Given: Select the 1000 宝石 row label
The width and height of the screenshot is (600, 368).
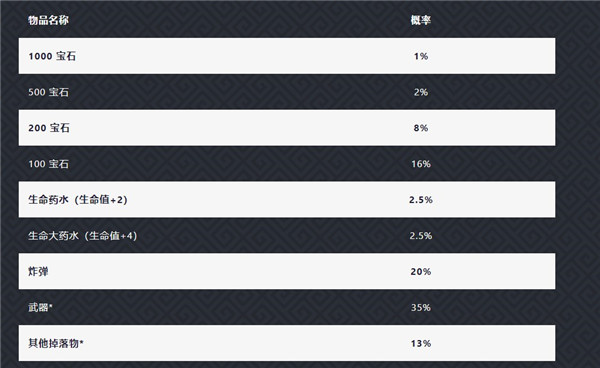Looking at the screenshot, I should [52, 56].
